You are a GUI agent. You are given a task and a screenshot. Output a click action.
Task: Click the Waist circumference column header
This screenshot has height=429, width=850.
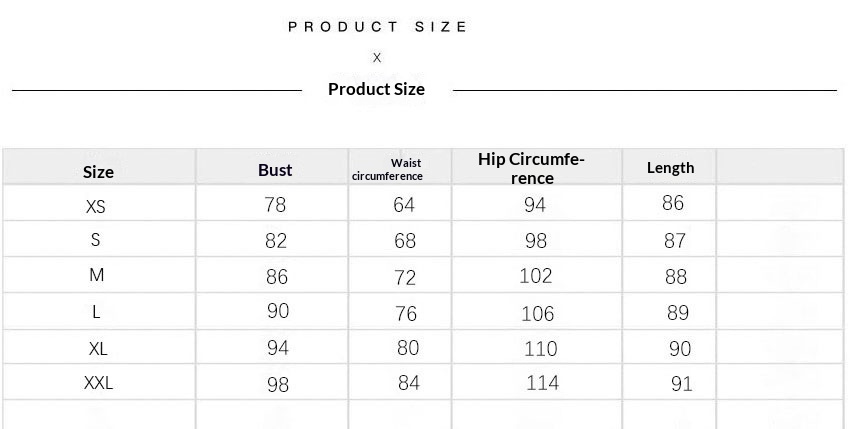coord(388,169)
